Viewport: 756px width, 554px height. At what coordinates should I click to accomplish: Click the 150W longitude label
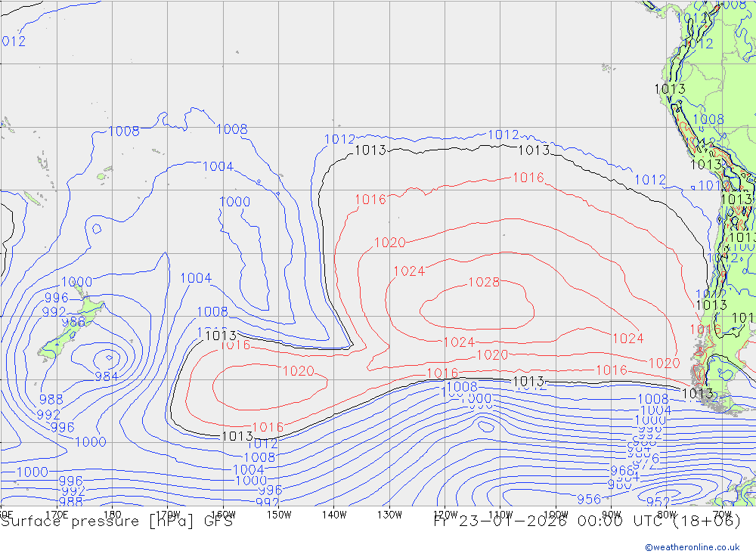tap(279, 515)
